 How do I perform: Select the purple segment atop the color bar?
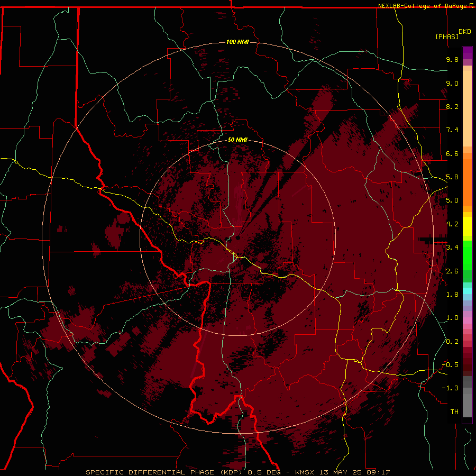[467, 53]
